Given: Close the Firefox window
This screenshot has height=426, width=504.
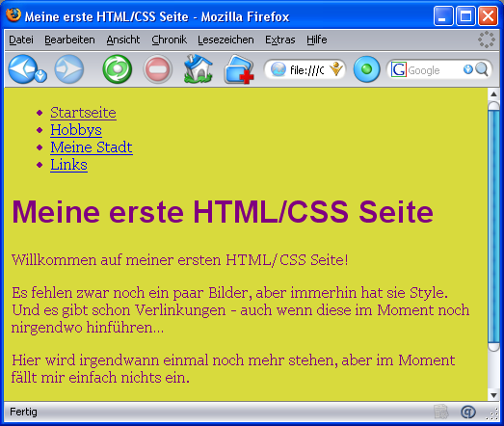Looking at the screenshot, I should (488, 15).
